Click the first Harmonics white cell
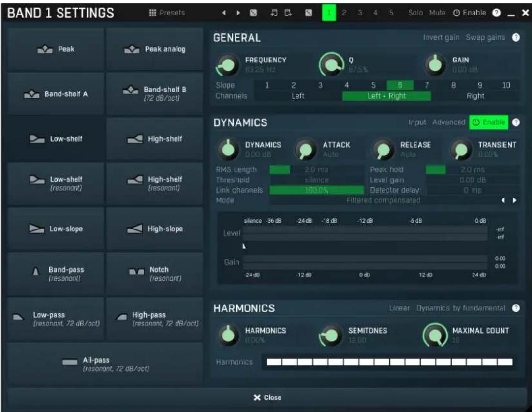This screenshot has width=532, height=412. [x=274, y=362]
